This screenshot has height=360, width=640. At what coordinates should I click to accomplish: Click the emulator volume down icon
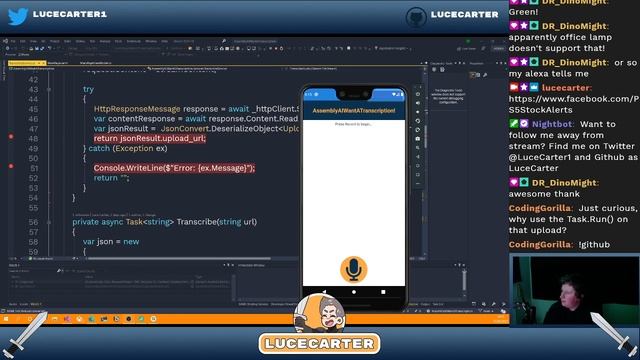[418, 112]
